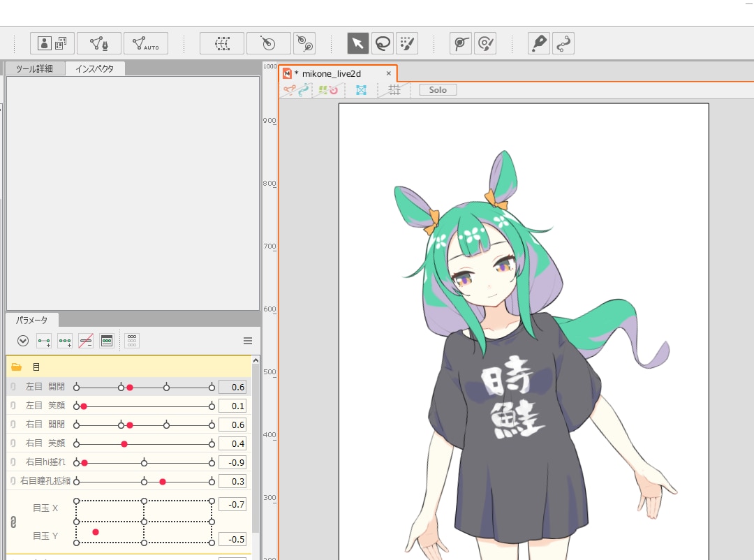
Task: Open the parameter panel hamburger menu
Action: (x=248, y=341)
